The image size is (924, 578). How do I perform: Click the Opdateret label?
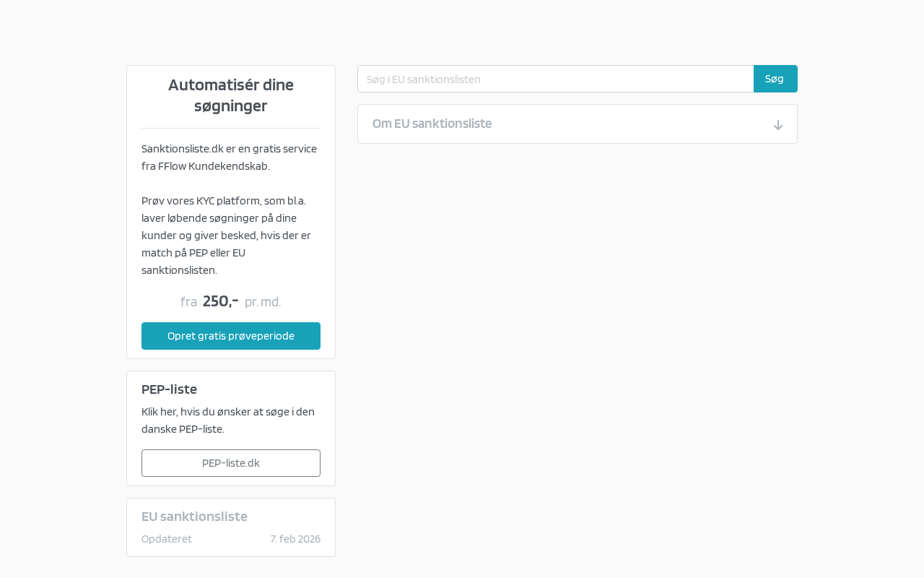coord(167,539)
